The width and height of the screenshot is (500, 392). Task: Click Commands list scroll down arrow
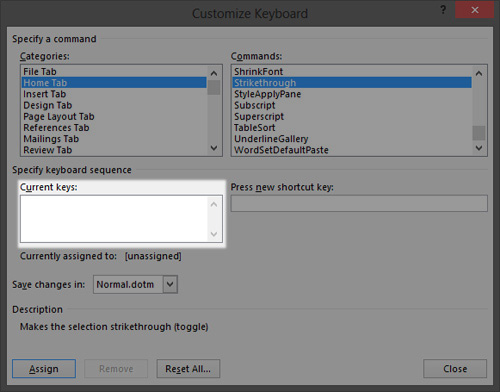pyautogui.click(x=479, y=148)
